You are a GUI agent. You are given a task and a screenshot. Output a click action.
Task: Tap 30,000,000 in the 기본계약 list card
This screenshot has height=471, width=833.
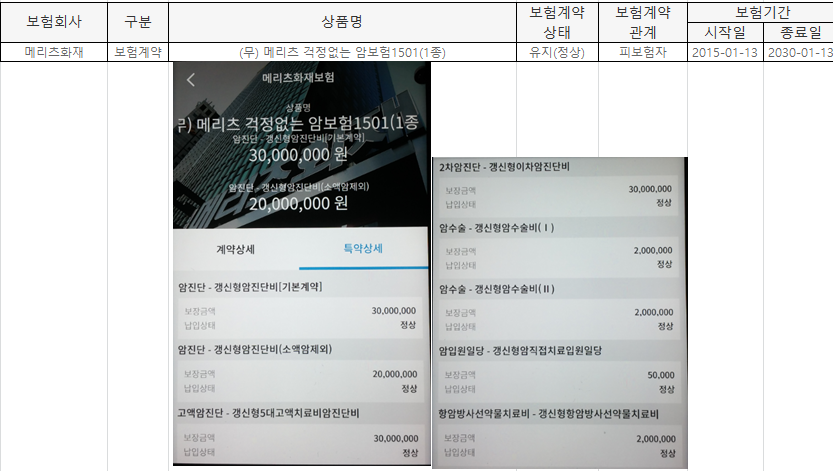click(x=394, y=311)
